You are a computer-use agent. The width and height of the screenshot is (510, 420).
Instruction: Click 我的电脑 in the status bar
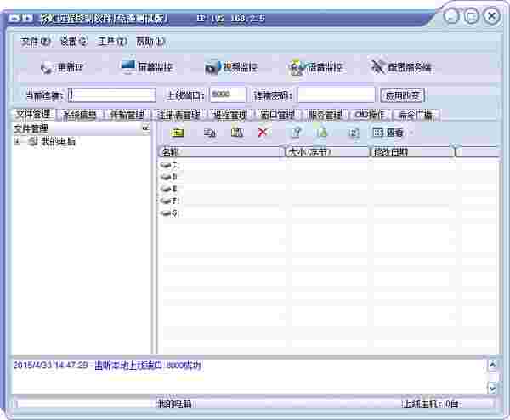click(x=174, y=405)
